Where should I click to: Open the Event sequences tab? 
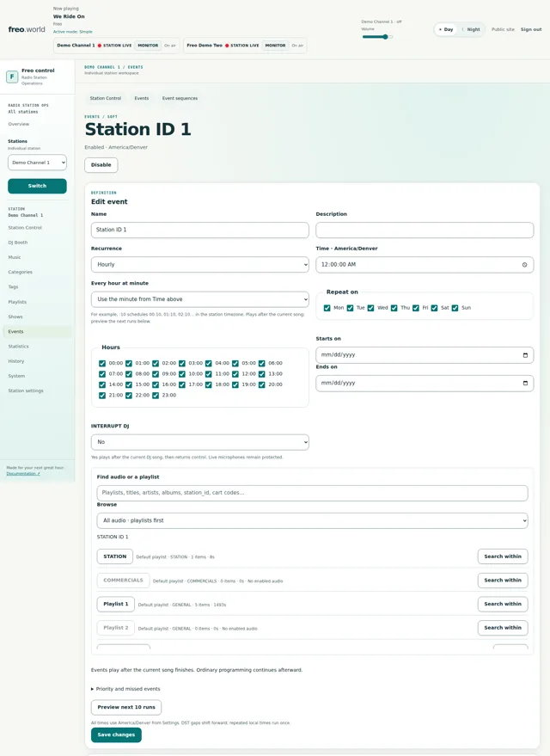[180, 98]
